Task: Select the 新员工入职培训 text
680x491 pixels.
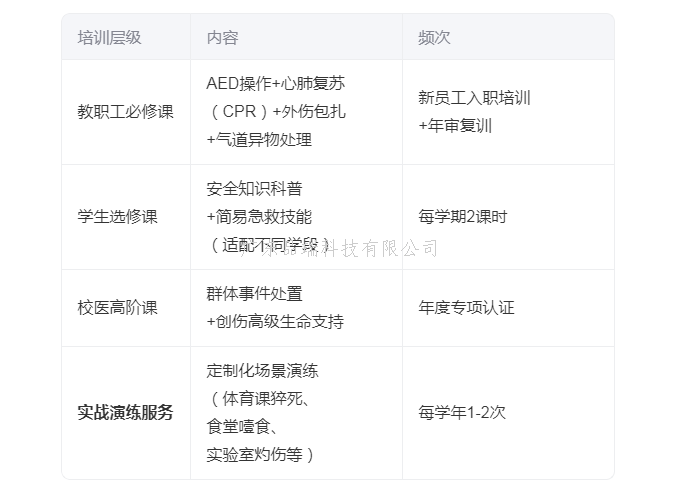Action: pyautogui.click(x=474, y=98)
